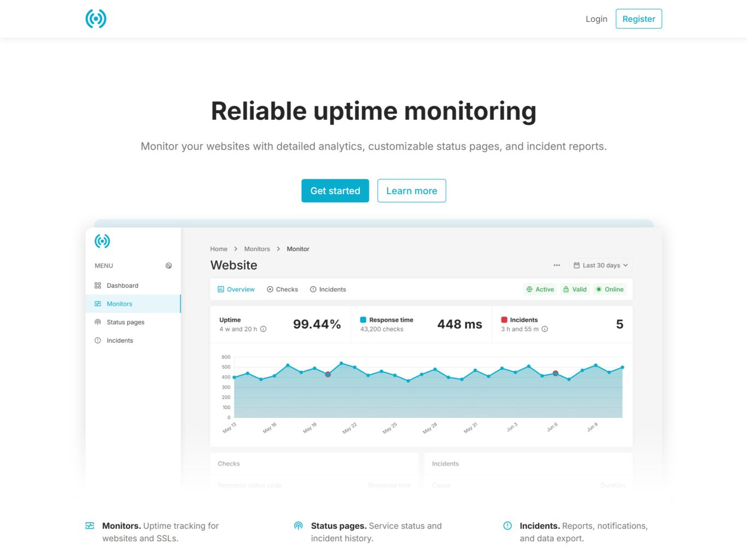The height and width of the screenshot is (560, 747).
Task: Click the info icon next to uptime duration
Action: tap(264, 329)
